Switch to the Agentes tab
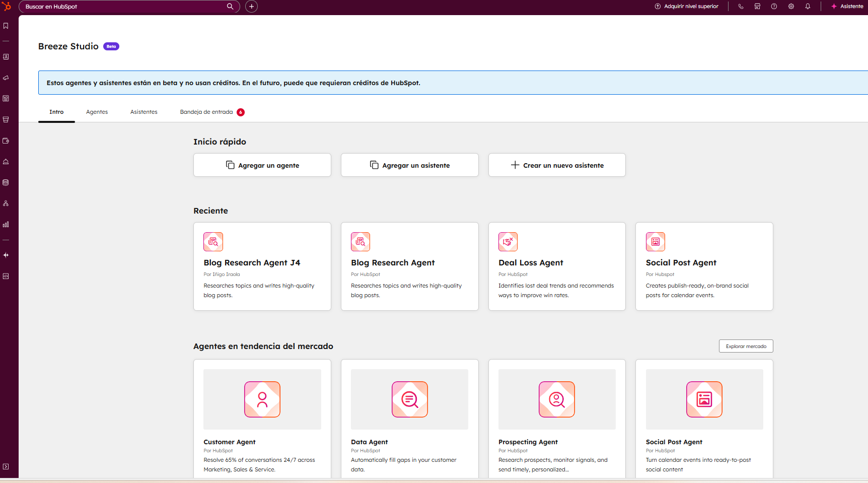This screenshot has height=483, width=868. [97, 112]
